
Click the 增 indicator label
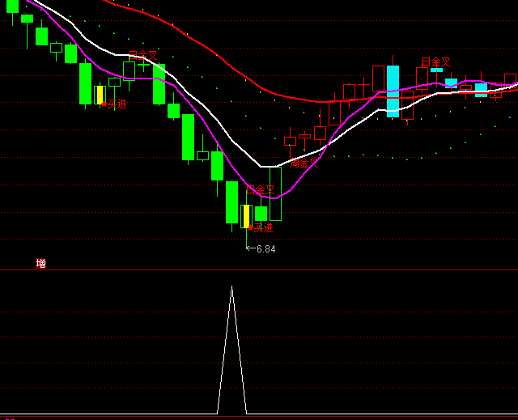click(x=40, y=264)
